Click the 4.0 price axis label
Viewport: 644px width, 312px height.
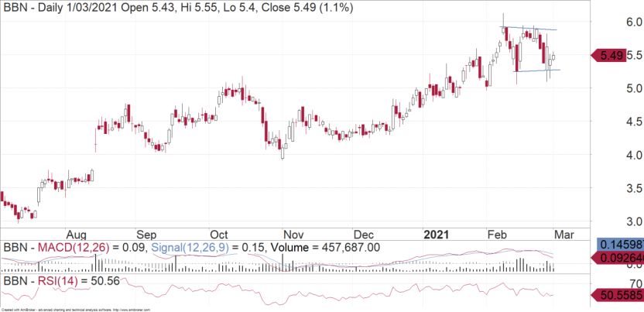coord(632,155)
